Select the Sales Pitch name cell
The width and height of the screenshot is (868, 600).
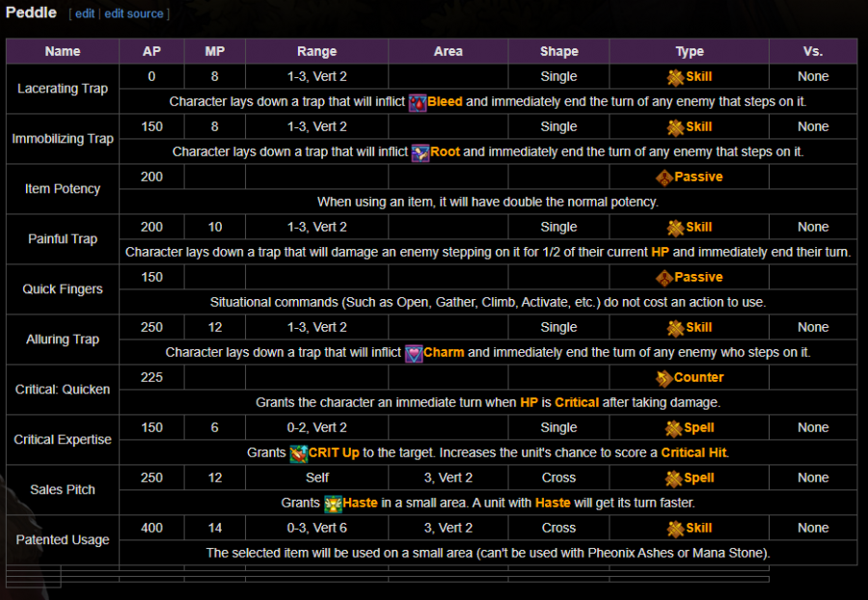tap(63, 490)
